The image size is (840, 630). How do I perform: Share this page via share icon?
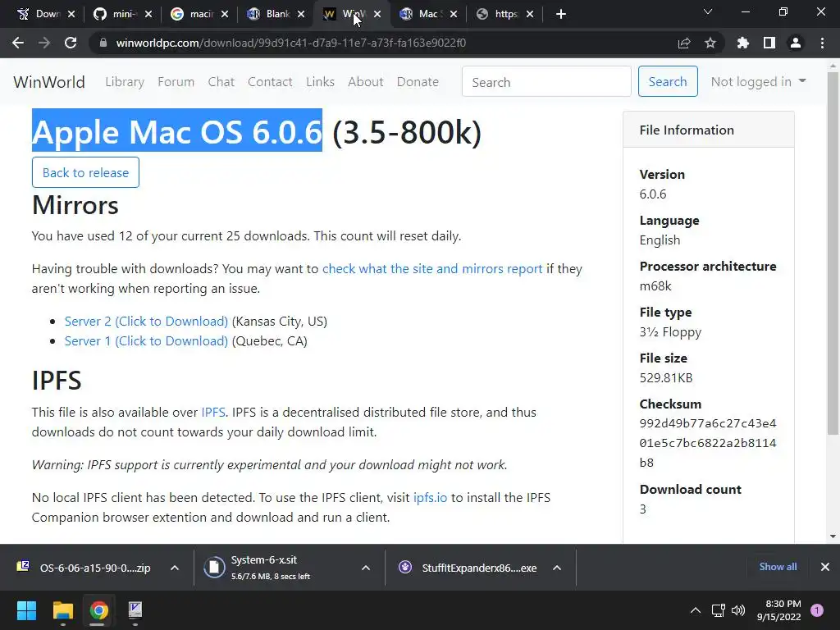click(683, 43)
